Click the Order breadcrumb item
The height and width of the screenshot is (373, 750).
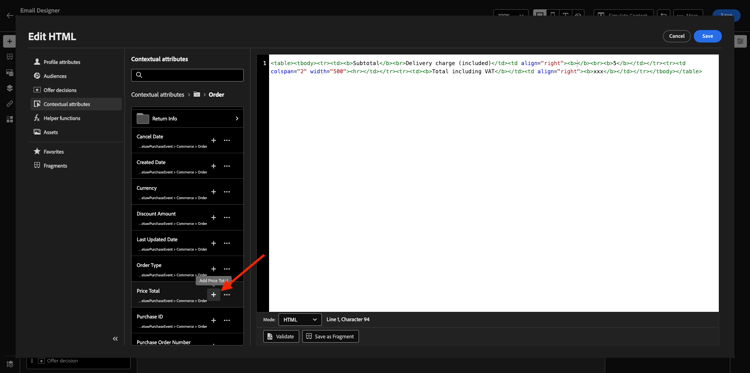[216, 95]
